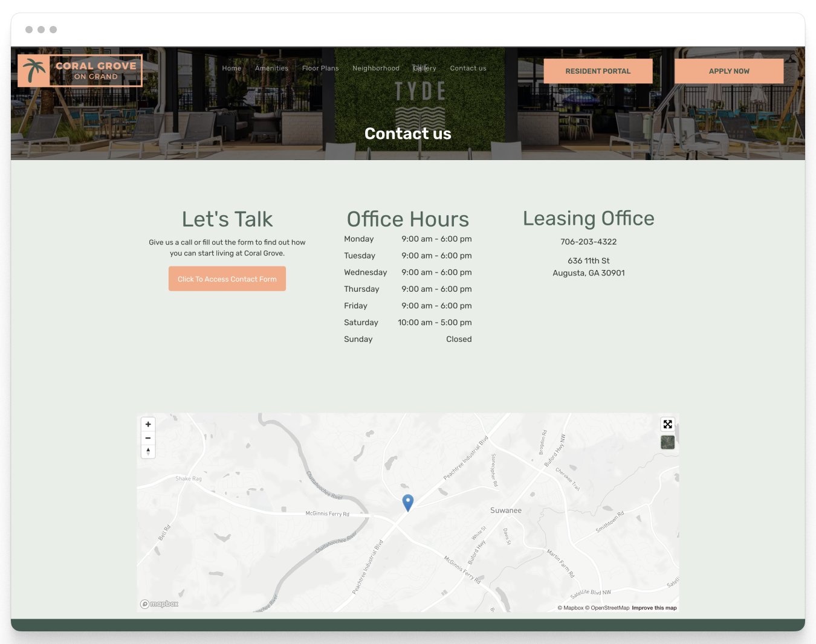Image resolution: width=816 pixels, height=644 pixels.
Task: Click the phone number 706-203-4322
Action: click(588, 241)
